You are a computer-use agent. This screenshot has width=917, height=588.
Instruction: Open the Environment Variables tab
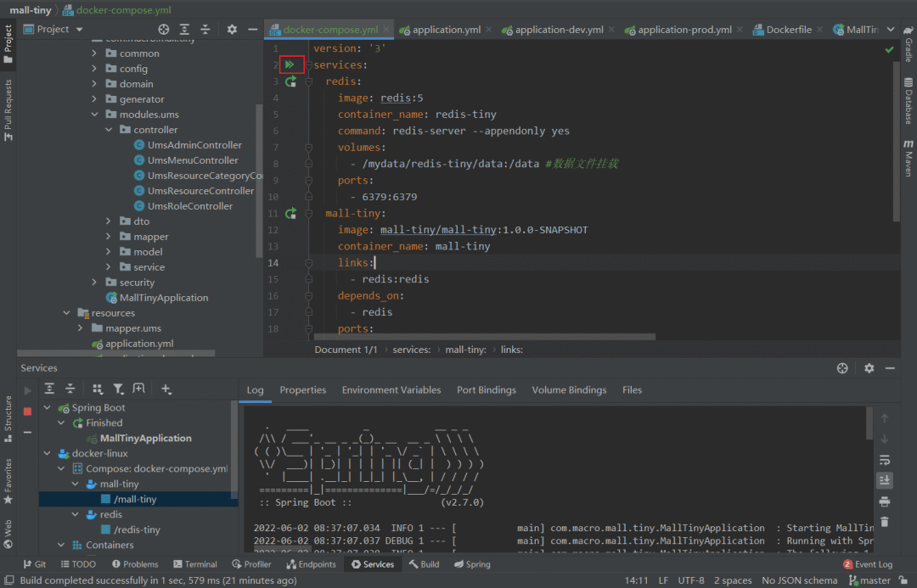pyautogui.click(x=391, y=389)
